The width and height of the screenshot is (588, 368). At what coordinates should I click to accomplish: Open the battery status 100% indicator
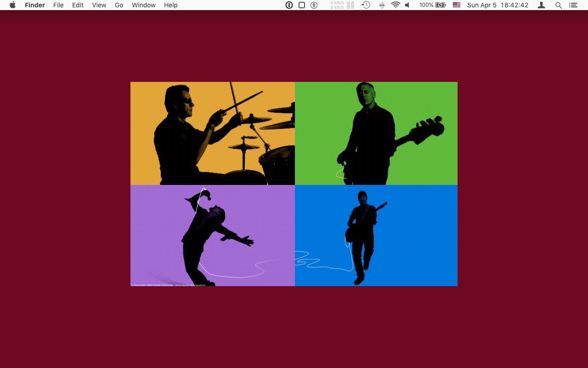432,5
